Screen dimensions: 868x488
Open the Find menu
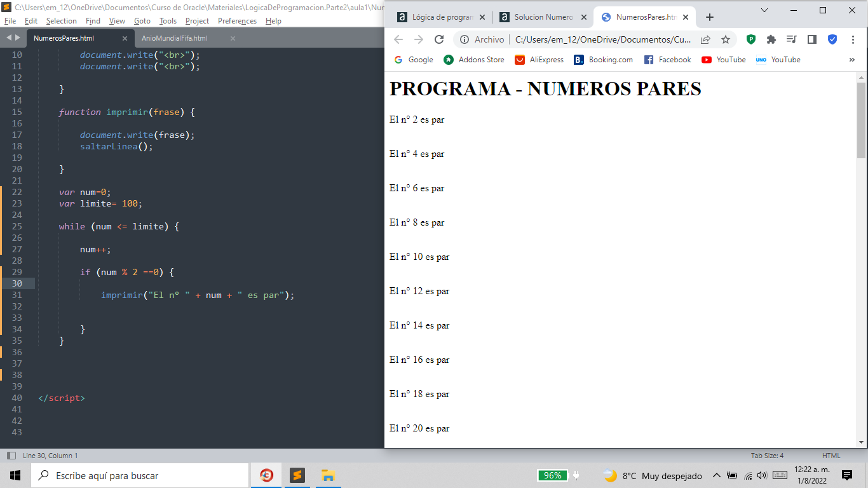point(93,21)
